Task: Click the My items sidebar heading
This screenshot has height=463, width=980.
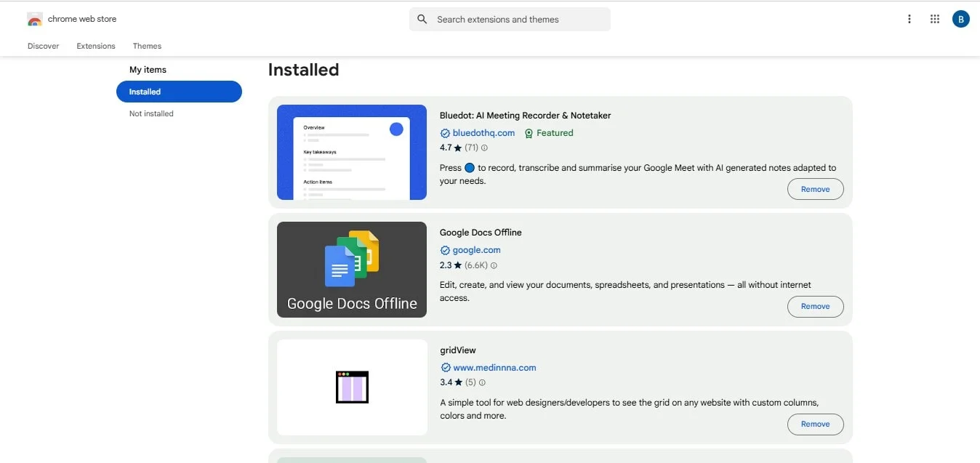Action: click(x=148, y=70)
